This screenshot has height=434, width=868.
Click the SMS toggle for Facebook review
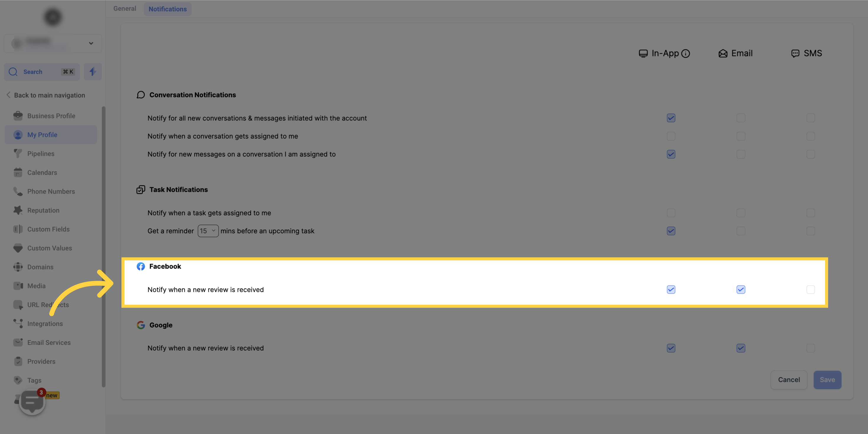(x=810, y=290)
